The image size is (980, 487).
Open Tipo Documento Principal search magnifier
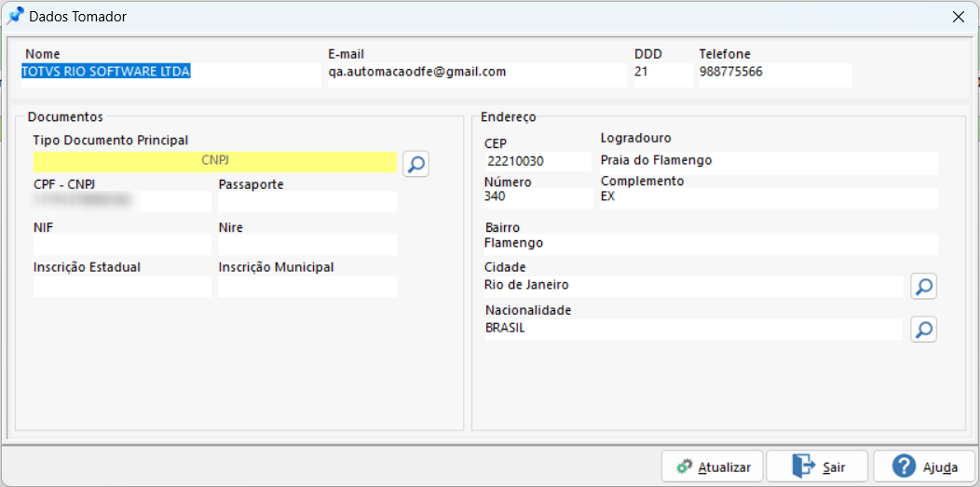coord(415,164)
